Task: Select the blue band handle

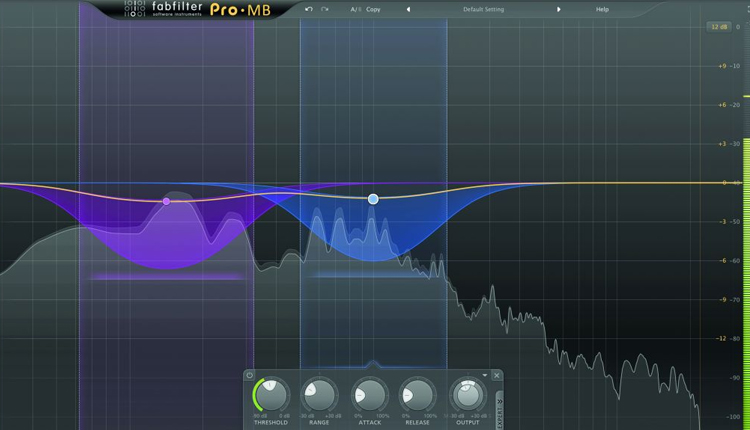Action: point(373,199)
